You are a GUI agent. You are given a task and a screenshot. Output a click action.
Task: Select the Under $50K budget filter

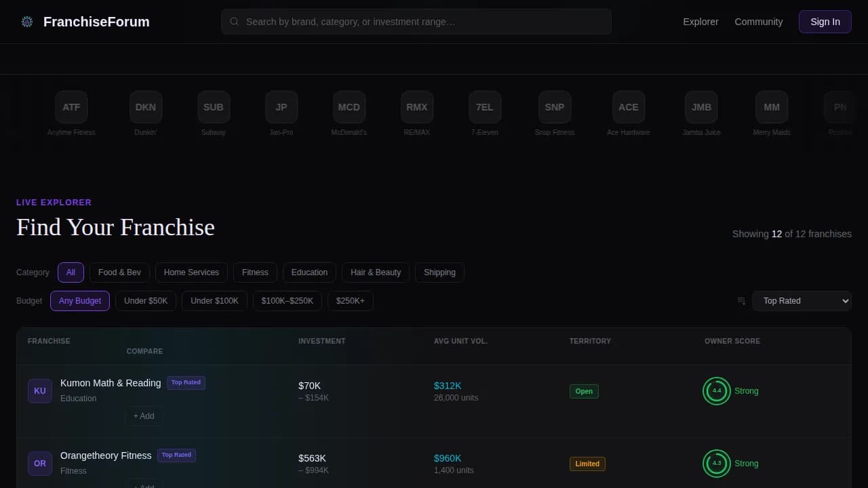click(x=146, y=301)
